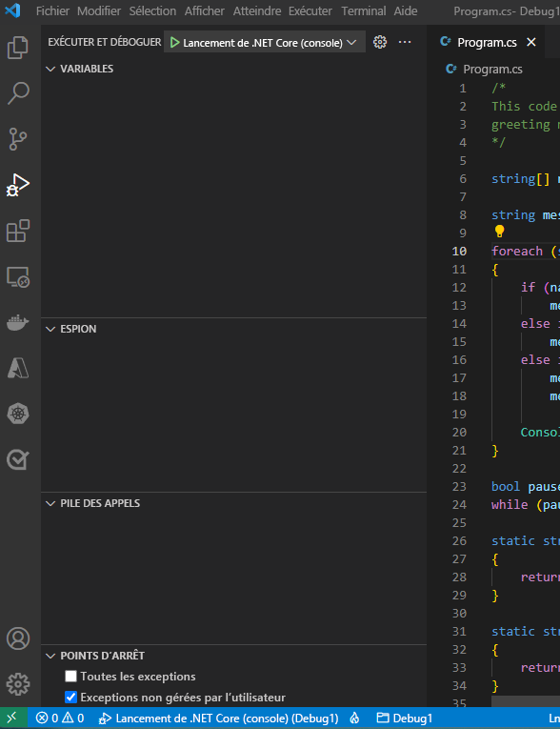The image size is (560, 729).
Task: Open the Fichier menu
Action: (52, 10)
